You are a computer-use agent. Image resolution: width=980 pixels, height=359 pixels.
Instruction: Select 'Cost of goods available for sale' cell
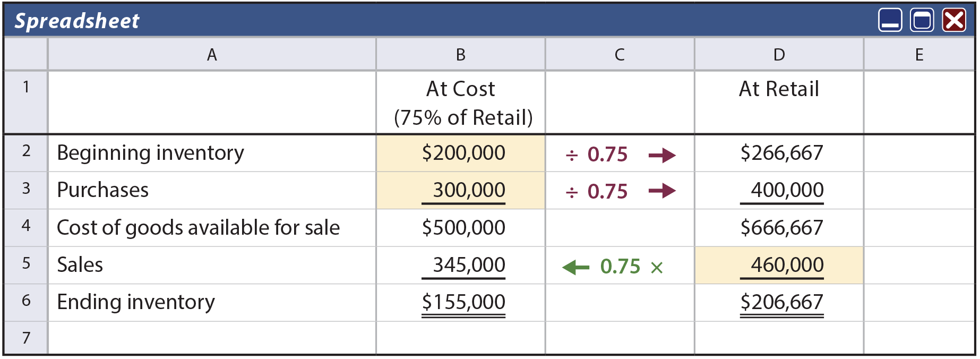[x=212, y=227]
